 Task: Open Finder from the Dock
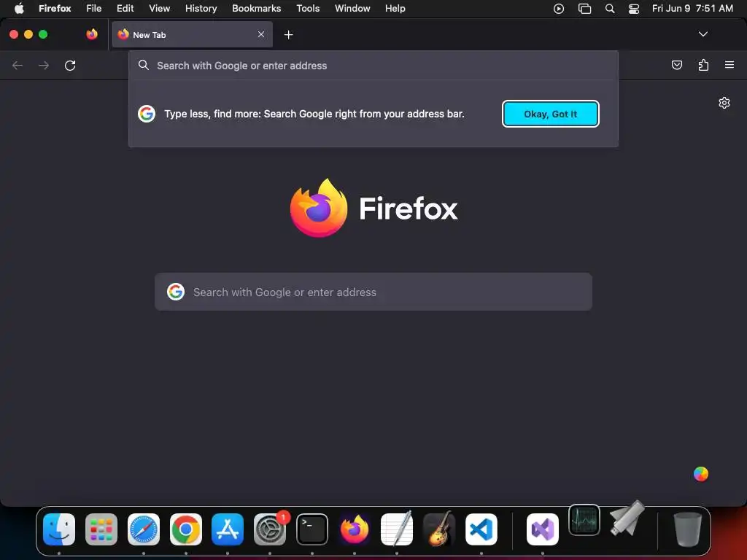[x=59, y=529]
